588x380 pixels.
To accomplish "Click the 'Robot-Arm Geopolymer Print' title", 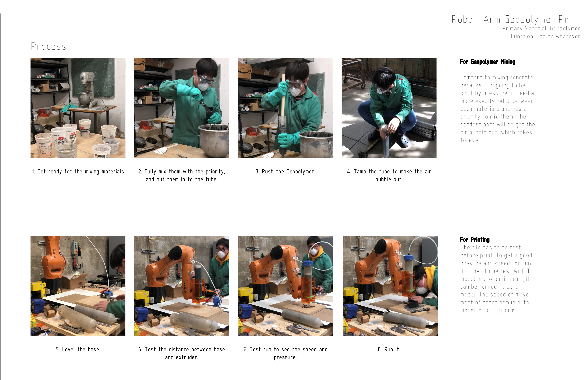I will pyautogui.click(x=516, y=19).
